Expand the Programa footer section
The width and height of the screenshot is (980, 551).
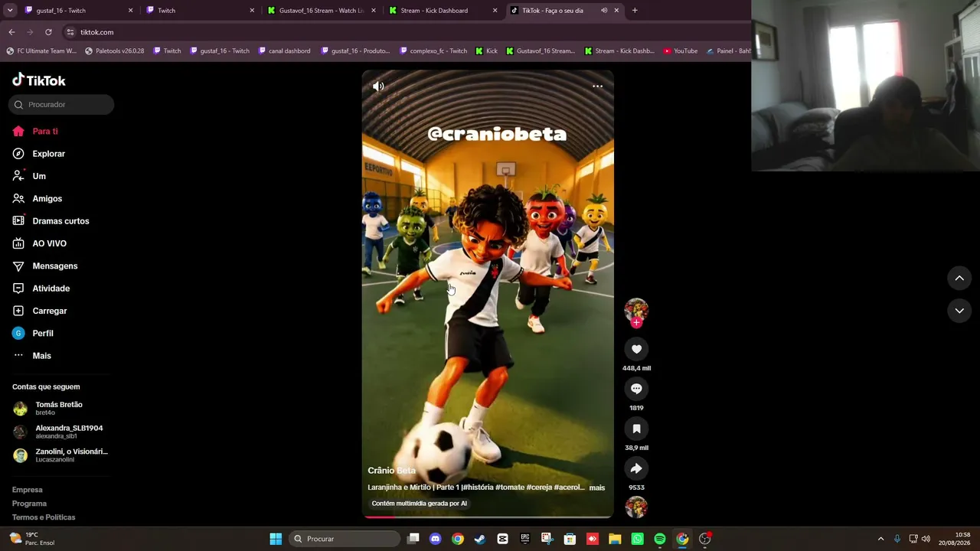pos(29,504)
